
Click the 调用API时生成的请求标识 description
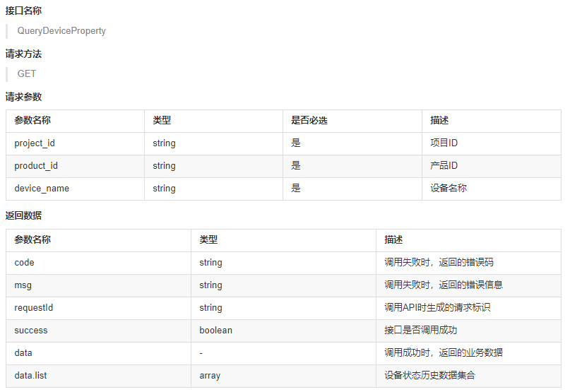(437, 308)
